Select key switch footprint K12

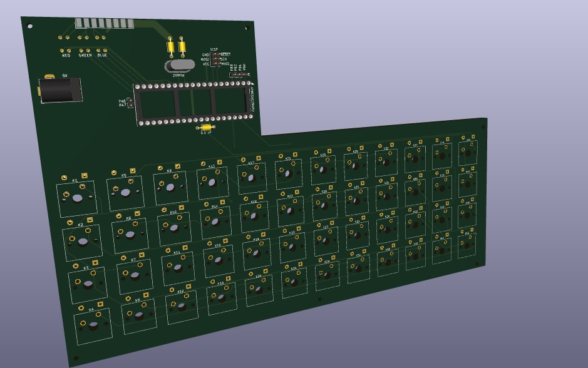182,307
